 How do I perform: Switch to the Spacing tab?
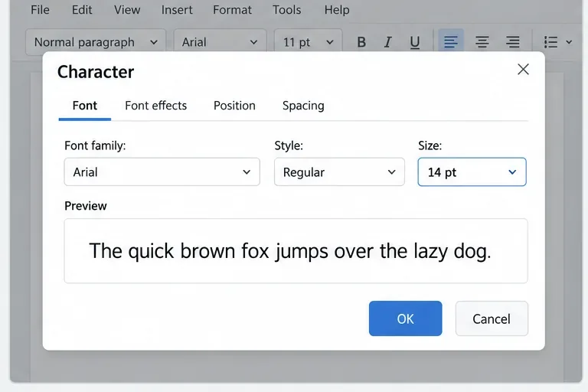[303, 106]
